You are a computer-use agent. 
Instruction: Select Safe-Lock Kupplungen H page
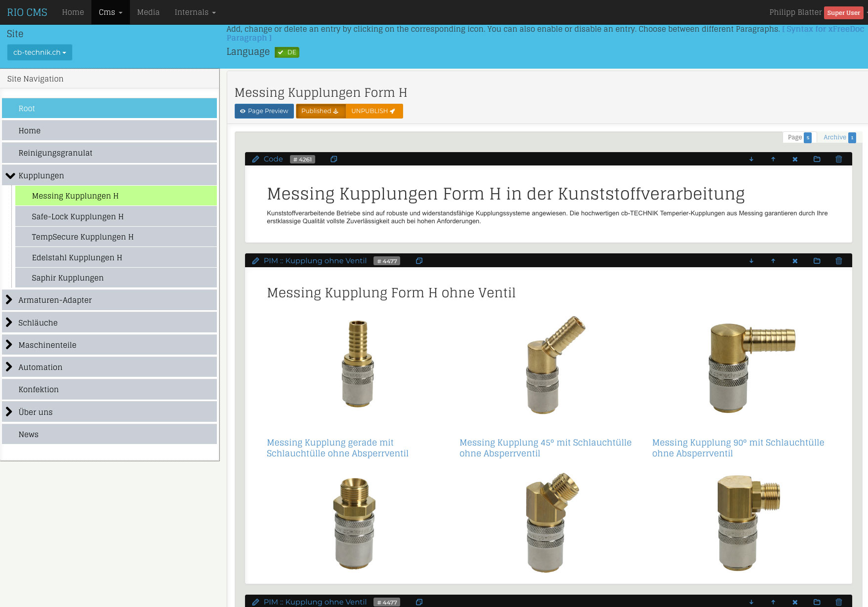[116, 216]
